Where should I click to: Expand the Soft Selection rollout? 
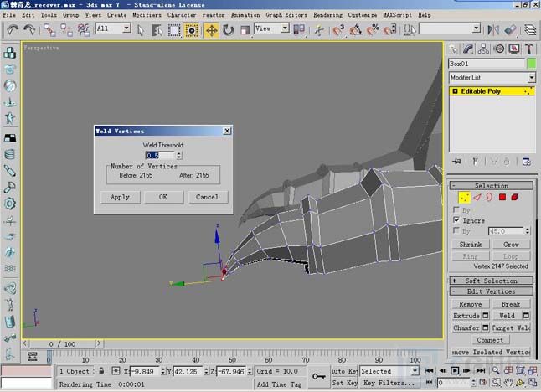coord(491,281)
